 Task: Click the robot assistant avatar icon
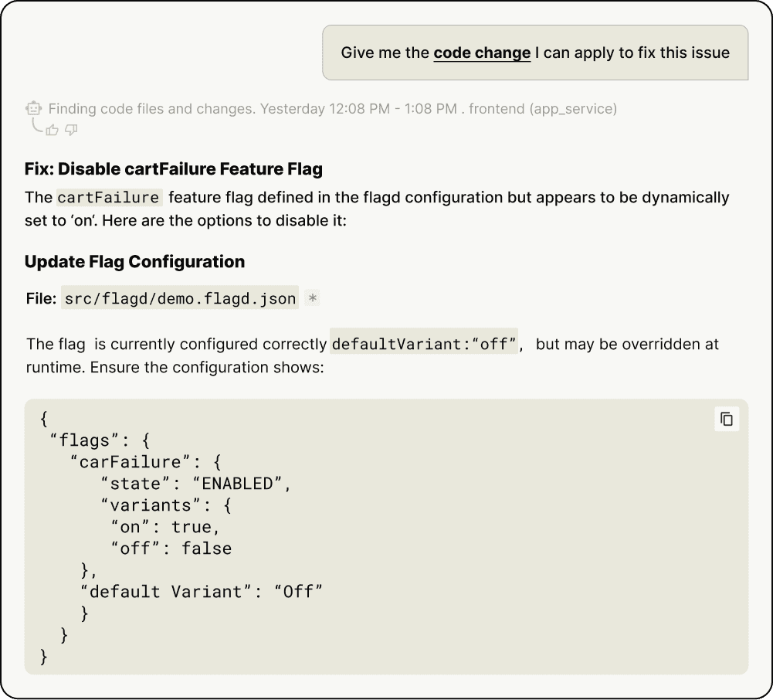click(33, 108)
